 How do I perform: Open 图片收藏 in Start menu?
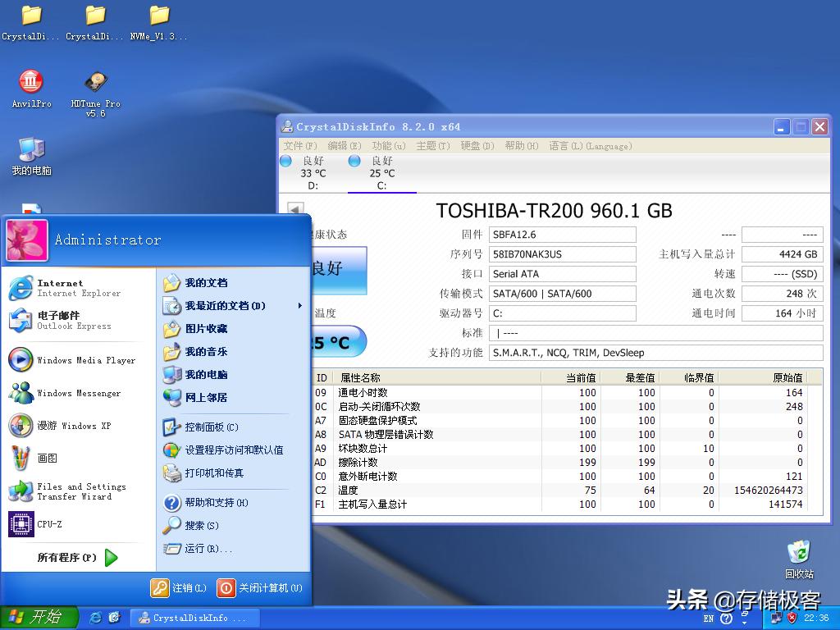[x=234, y=328]
